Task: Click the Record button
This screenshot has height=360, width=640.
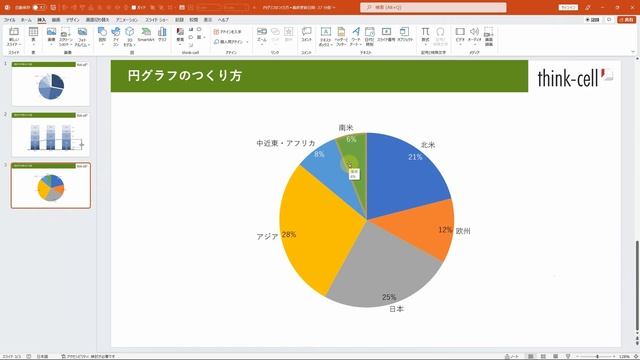Action: (x=593, y=20)
